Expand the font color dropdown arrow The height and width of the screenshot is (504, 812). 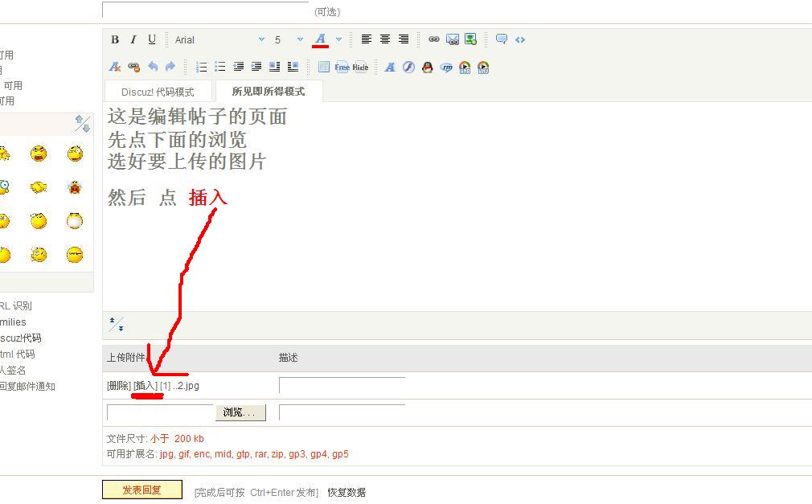click(x=338, y=39)
